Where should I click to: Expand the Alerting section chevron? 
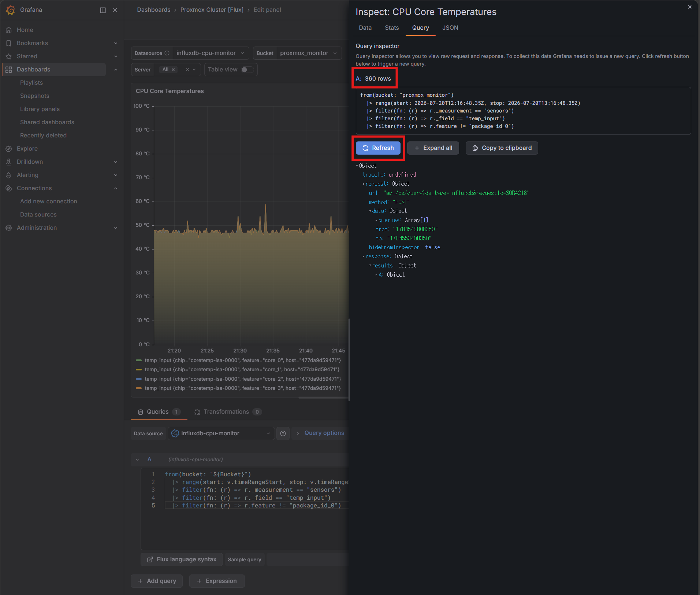click(x=116, y=175)
